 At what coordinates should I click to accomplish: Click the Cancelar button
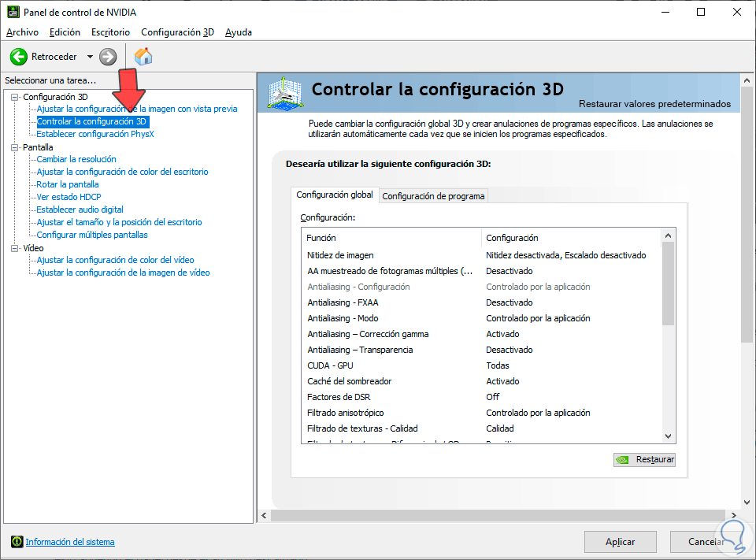coord(706,542)
